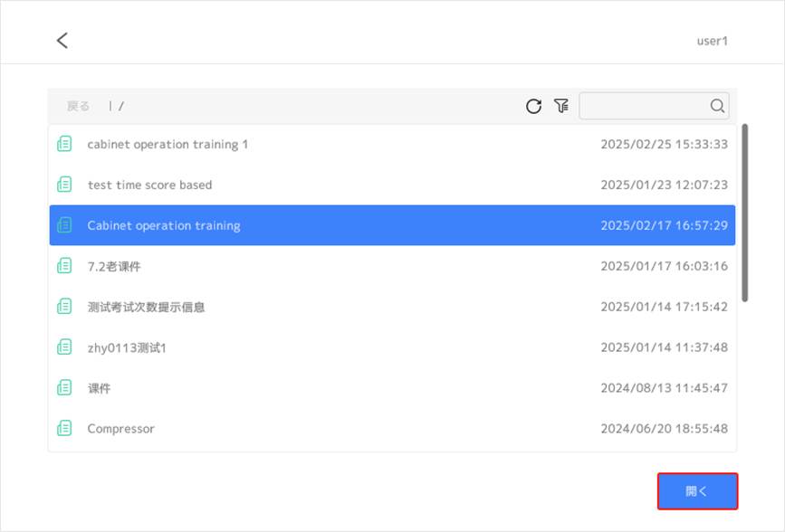
Task: Click icon next to zhy0113测试1
Action: pos(64,347)
